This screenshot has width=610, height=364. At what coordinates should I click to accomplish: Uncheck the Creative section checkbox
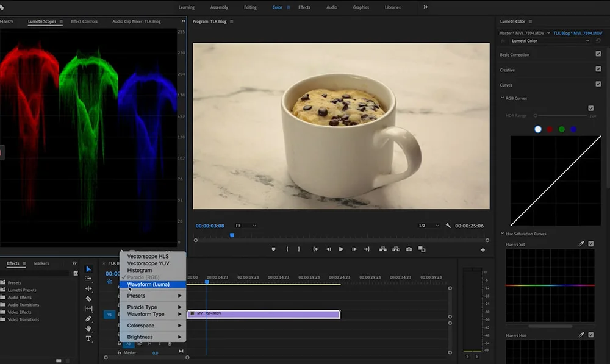click(598, 70)
